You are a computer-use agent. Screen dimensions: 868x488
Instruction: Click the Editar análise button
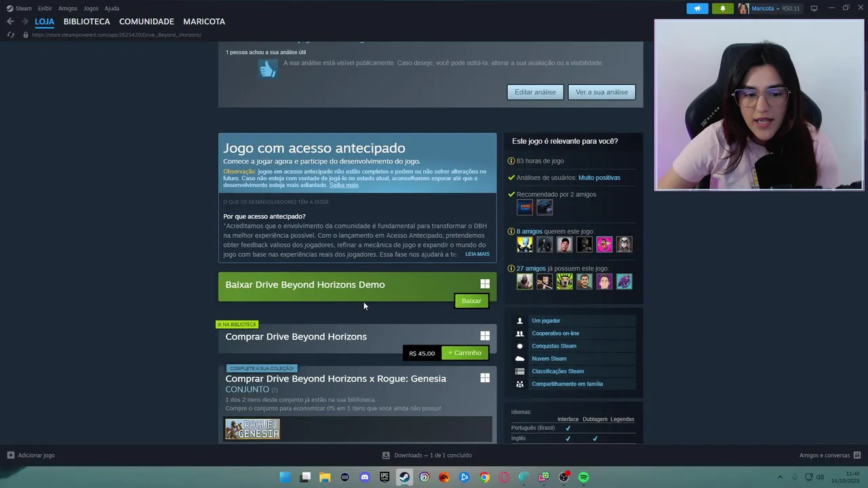tap(535, 92)
